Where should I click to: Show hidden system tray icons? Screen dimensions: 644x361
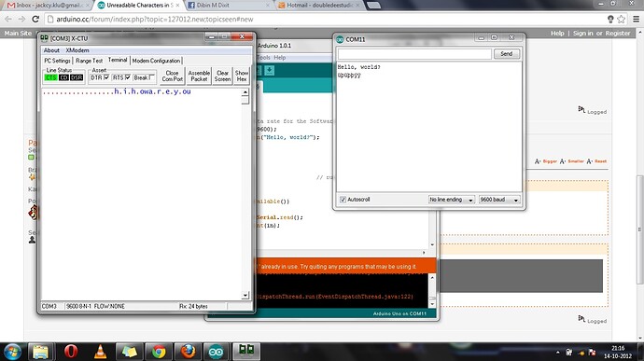558,353
